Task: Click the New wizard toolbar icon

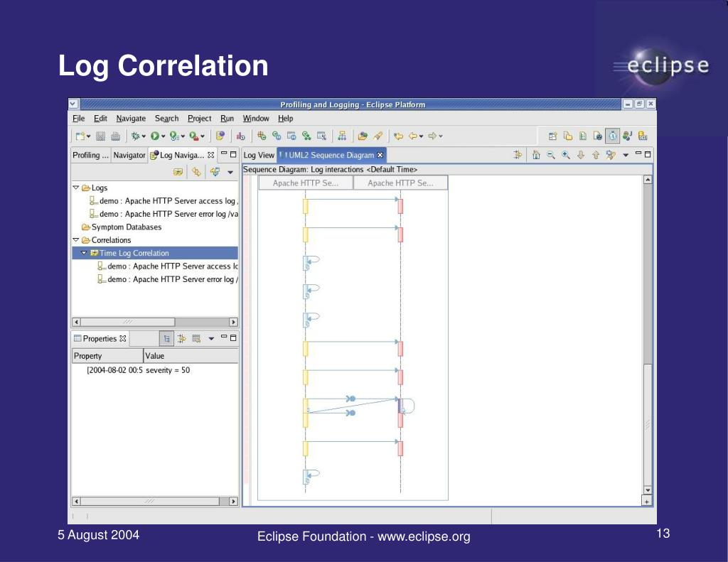Action: tap(80, 136)
